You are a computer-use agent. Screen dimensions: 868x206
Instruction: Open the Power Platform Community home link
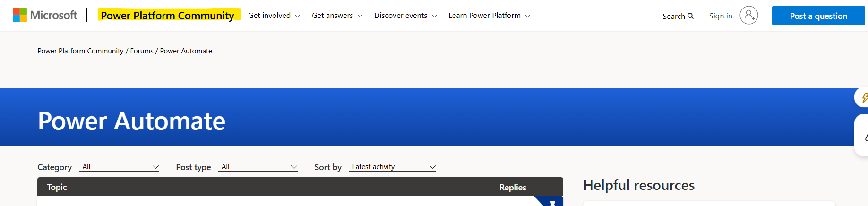coord(168,15)
